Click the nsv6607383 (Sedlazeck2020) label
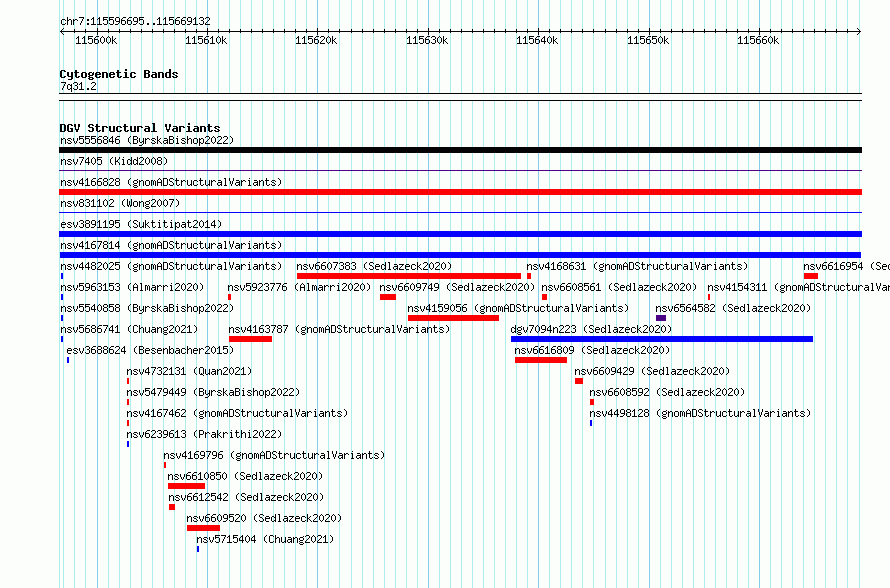This screenshot has height=588, width=890. 374,266
